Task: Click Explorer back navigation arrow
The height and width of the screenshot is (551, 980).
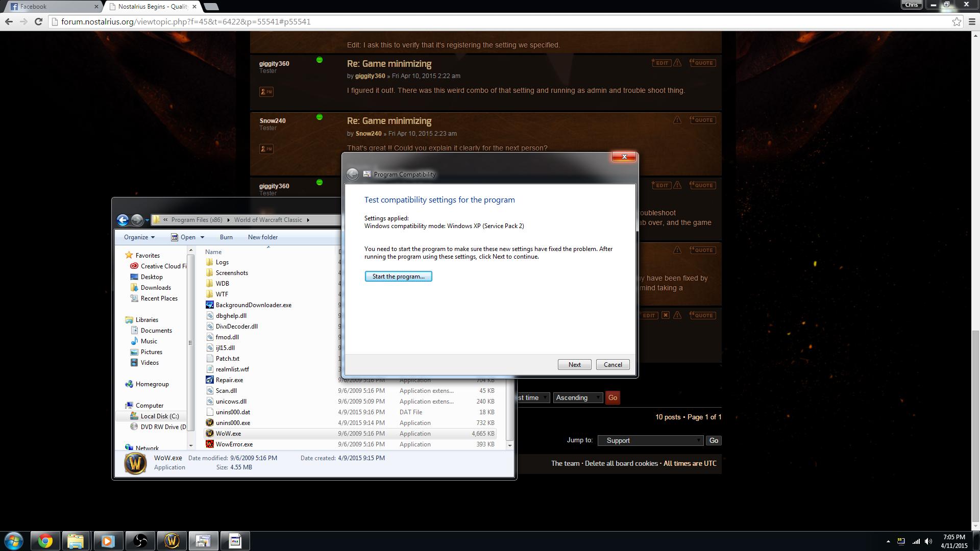Action: pos(122,220)
